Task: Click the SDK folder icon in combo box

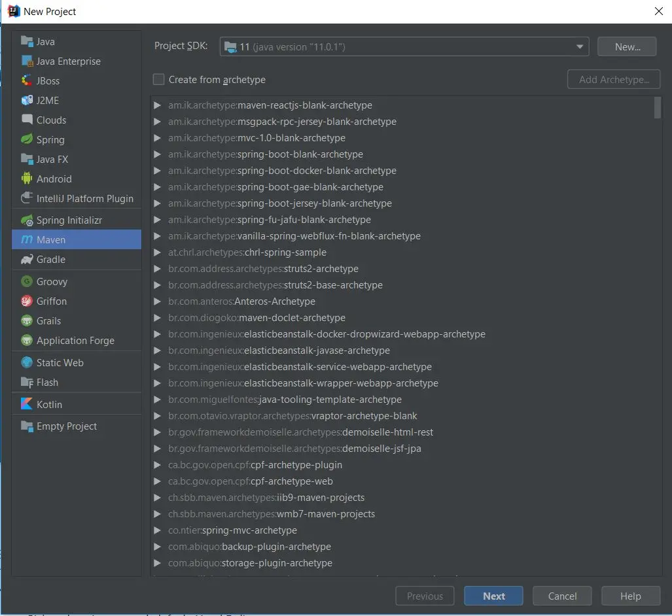Action: pyautogui.click(x=230, y=46)
